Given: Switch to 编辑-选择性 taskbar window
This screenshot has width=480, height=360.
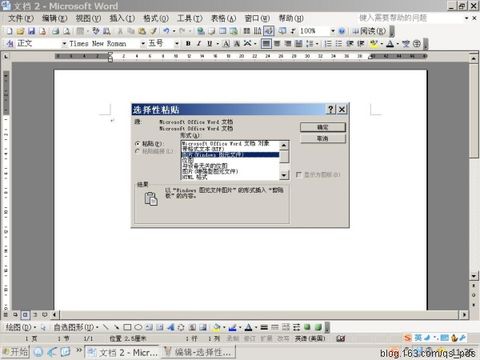Looking at the screenshot, I should 199,352.
